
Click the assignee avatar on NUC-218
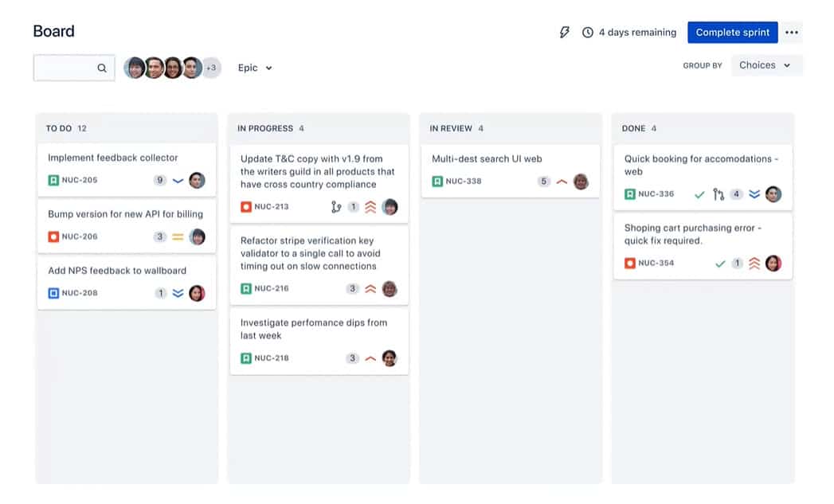click(x=390, y=358)
